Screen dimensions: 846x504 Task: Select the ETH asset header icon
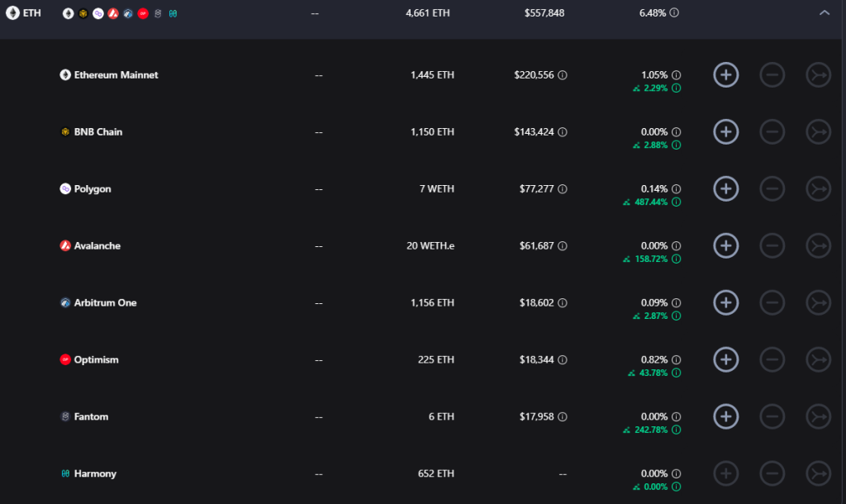click(12, 12)
